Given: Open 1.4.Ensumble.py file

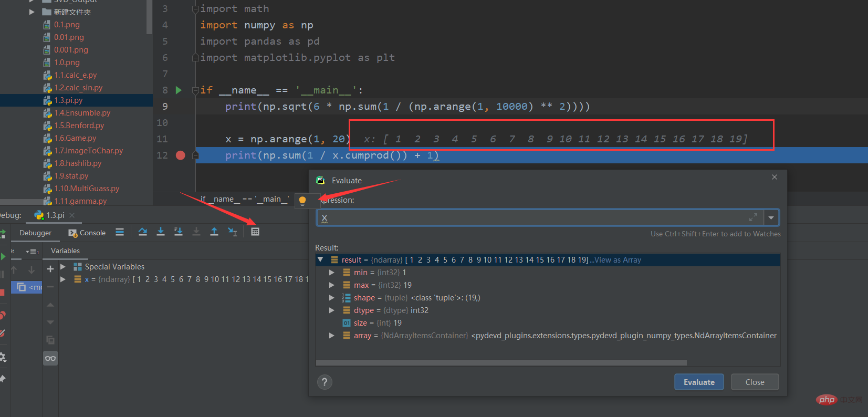Looking at the screenshot, I should pyautogui.click(x=82, y=113).
